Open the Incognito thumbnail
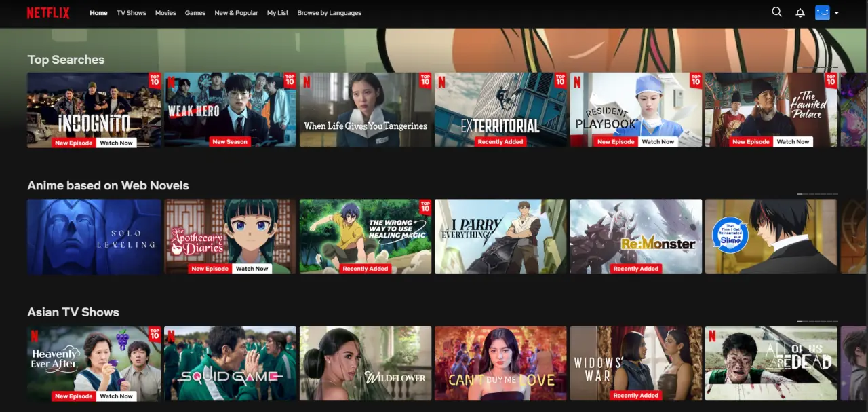Image resolution: width=868 pixels, height=412 pixels. pyautogui.click(x=94, y=110)
